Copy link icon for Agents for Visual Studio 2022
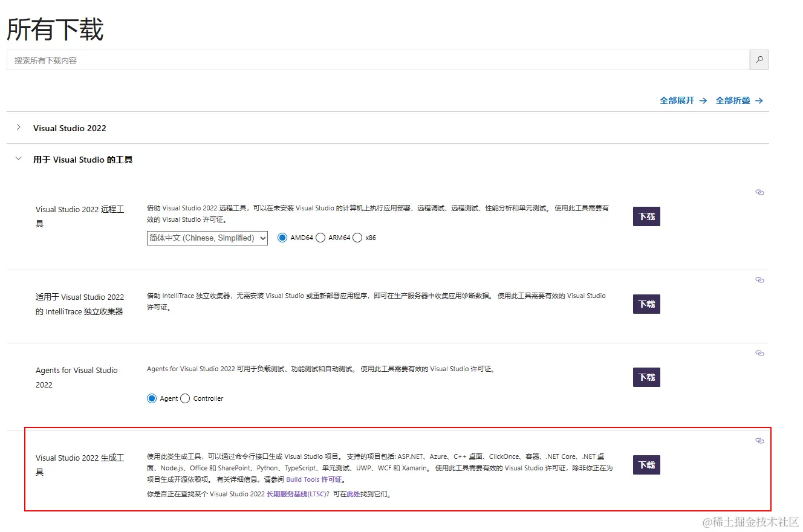This screenshot has height=532, width=803. tap(760, 353)
